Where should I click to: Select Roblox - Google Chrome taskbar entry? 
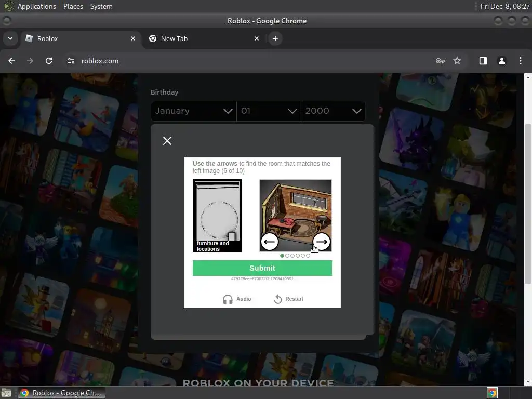pyautogui.click(x=62, y=393)
